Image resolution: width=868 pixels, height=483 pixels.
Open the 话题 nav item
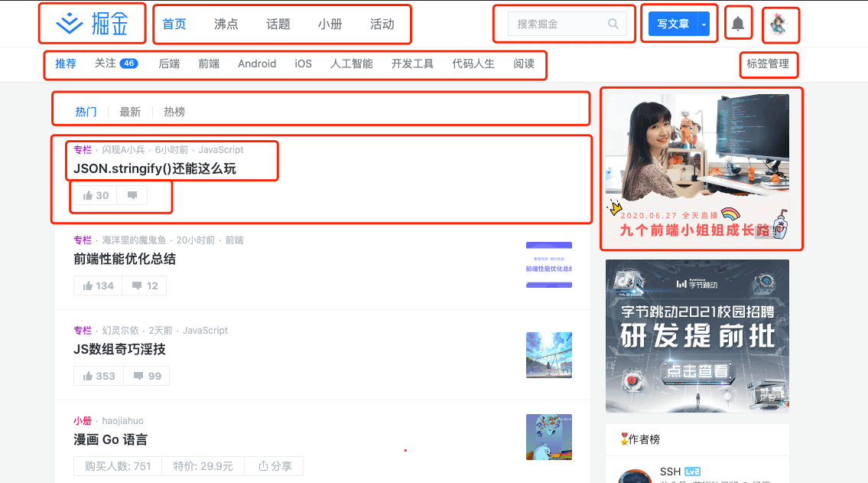278,24
